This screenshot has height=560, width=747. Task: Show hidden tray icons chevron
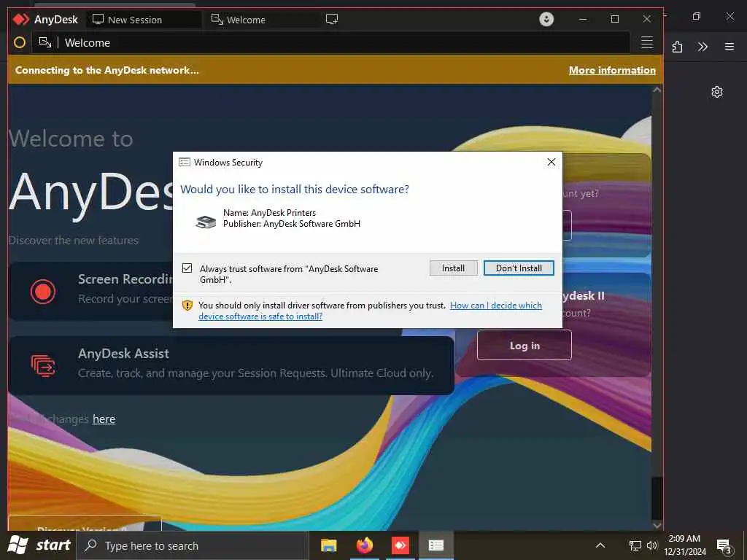click(600, 545)
